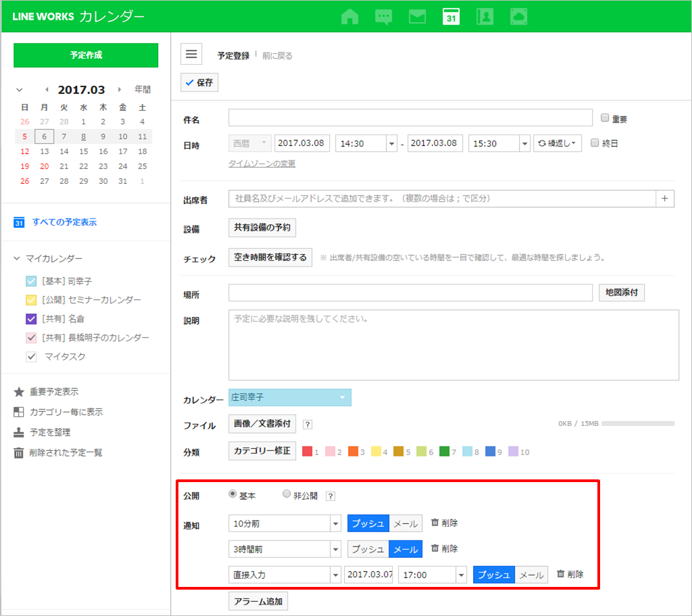The height and width of the screenshot is (616, 692).
Task: Open the Contacts address book icon
Action: tap(485, 16)
